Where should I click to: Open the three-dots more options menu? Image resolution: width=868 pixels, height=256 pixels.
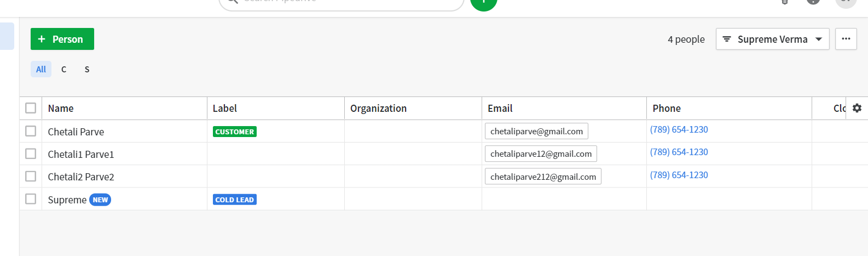(846, 39)
